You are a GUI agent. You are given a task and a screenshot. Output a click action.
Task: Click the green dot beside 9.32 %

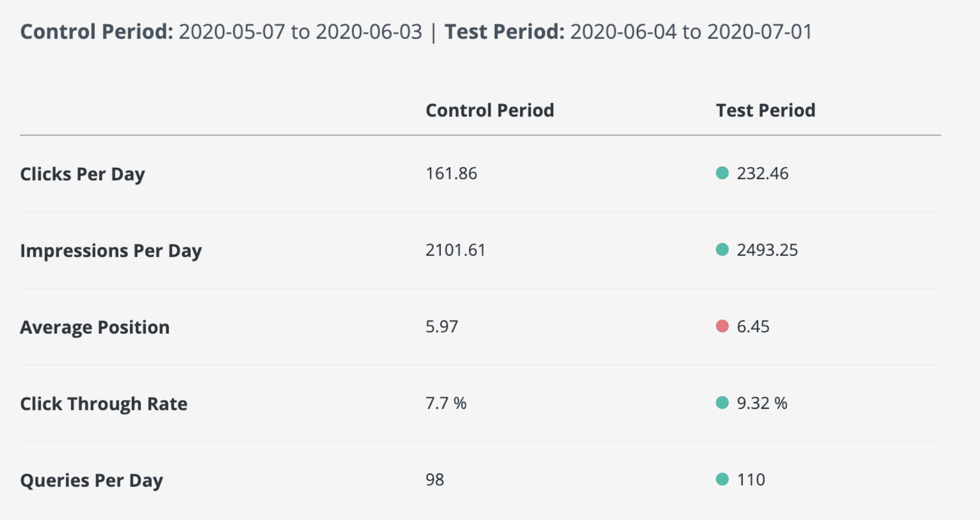coord(722,403)
